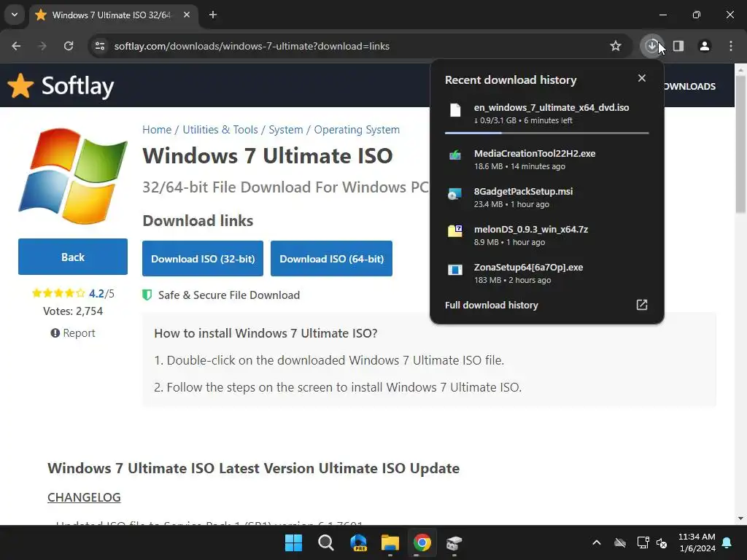Reload the page with the refresh icon

click(69, 46)
